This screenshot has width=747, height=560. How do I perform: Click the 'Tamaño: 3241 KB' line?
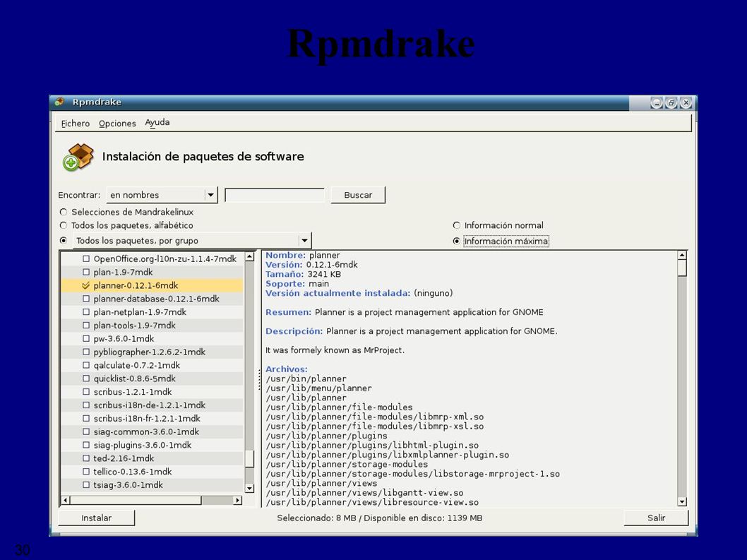303,274
